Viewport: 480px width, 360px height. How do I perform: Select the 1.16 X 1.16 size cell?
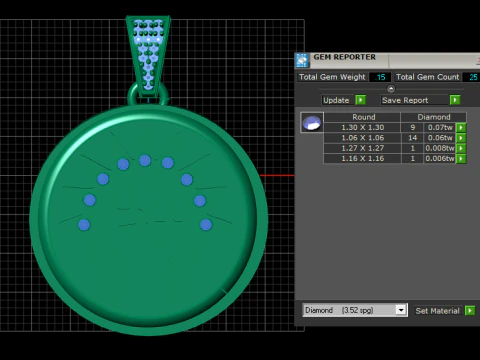362,159
